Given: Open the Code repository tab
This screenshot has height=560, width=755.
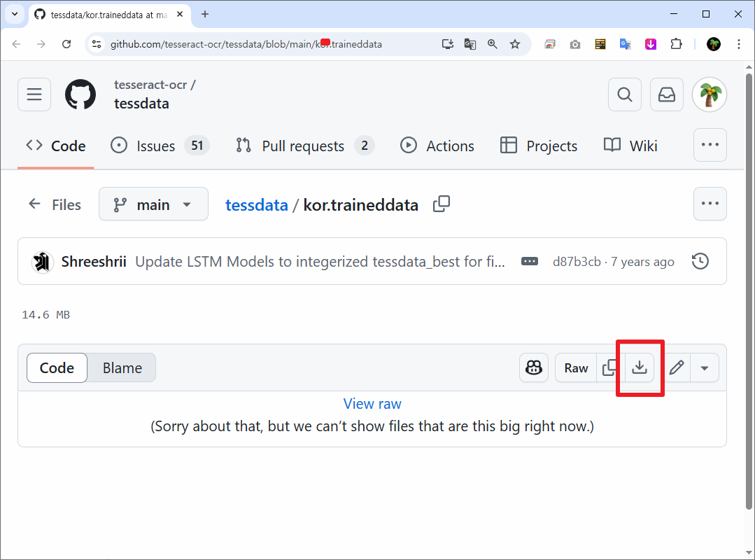Looking at the screenshot, I should [x=56, y=146].
